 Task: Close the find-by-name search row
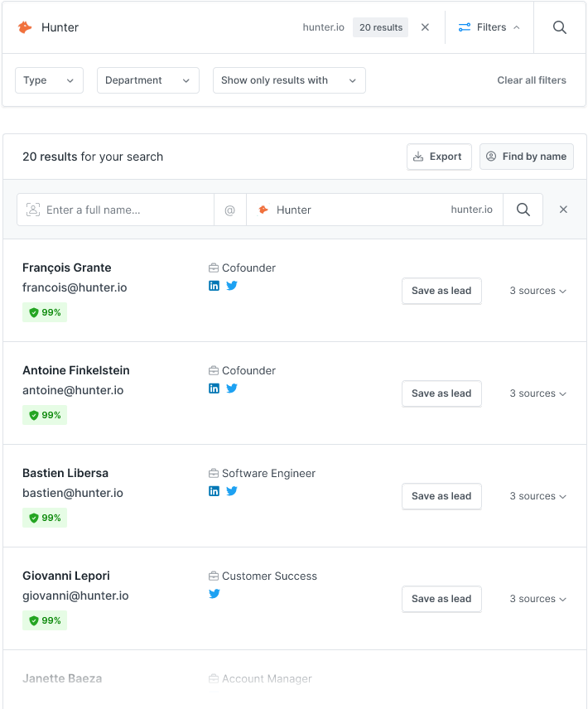[x=563, y=210]
